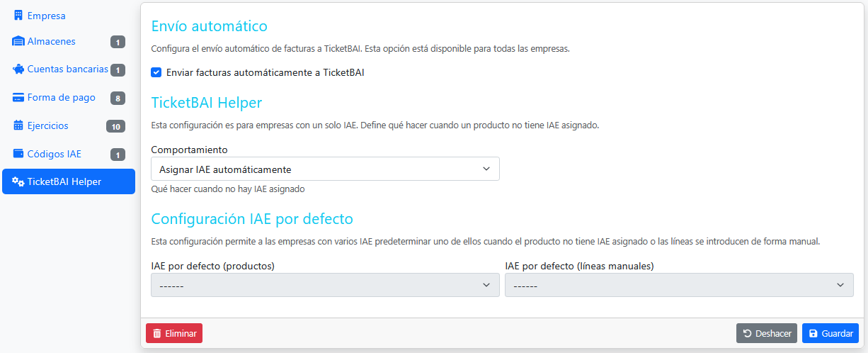Click the Almacenes warehouse icon
868x353 pixels.
pos(18,41)
